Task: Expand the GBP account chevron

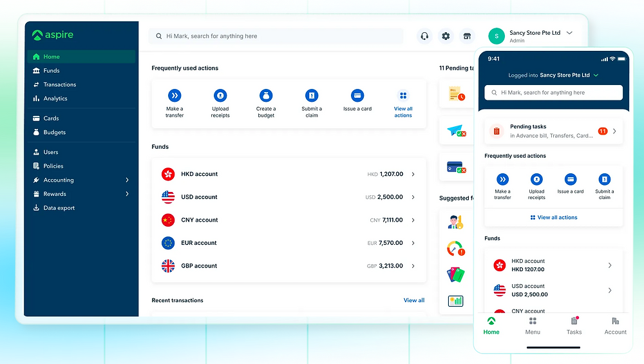Action: point(413,266)
